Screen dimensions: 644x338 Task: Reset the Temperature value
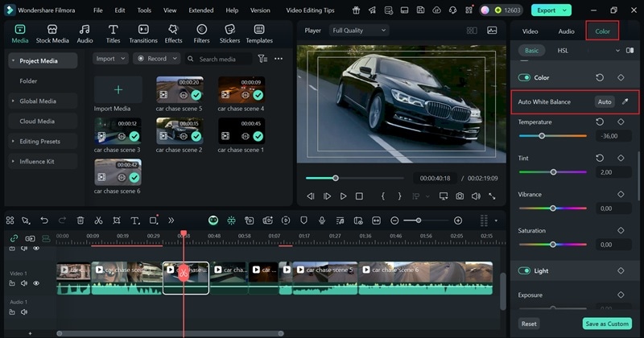600,122
